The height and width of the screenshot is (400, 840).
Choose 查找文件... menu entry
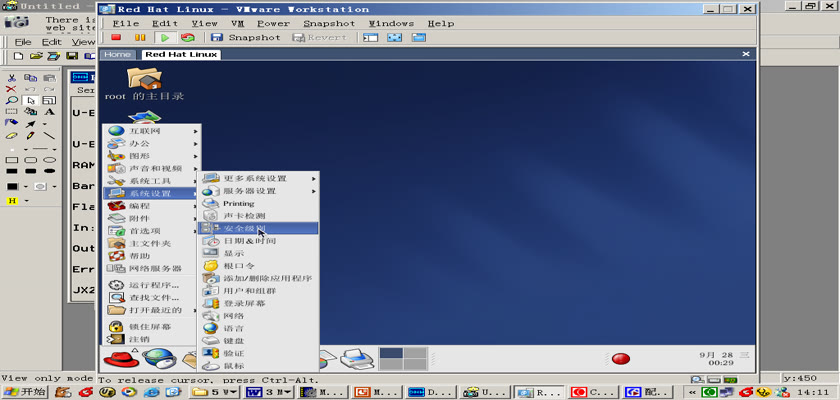click(152, 298)
